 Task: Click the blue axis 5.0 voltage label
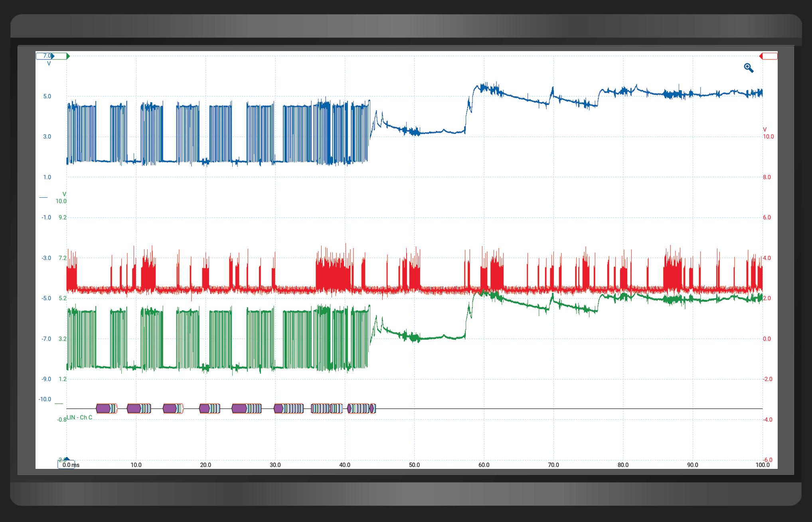click(x=47, y=96)
